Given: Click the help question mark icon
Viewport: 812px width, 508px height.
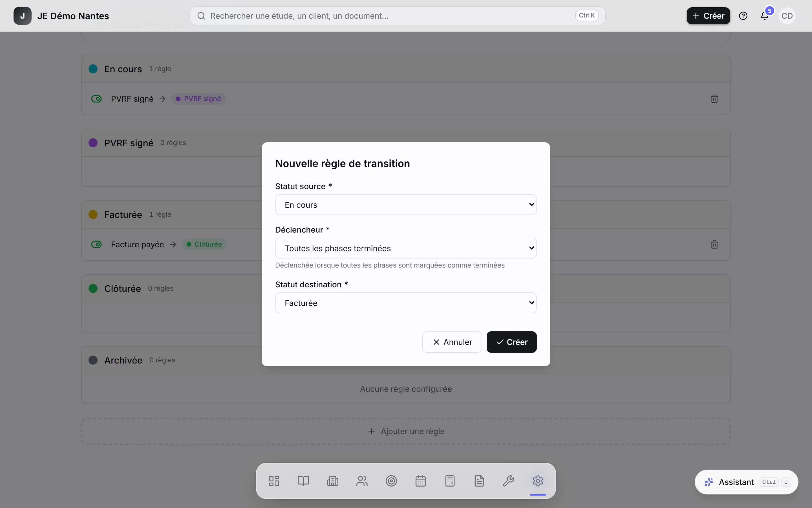Looking at the screenshot, I should tap(743, 16).
